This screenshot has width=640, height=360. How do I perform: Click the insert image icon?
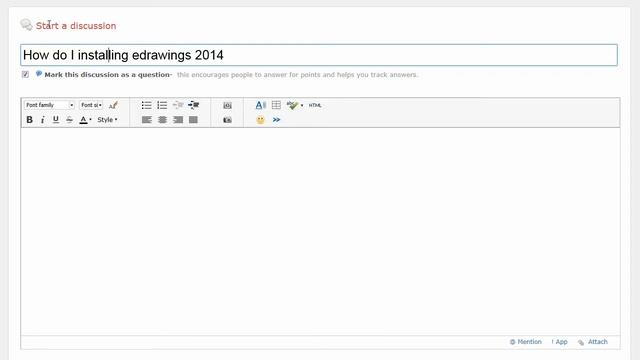(227, 105)
